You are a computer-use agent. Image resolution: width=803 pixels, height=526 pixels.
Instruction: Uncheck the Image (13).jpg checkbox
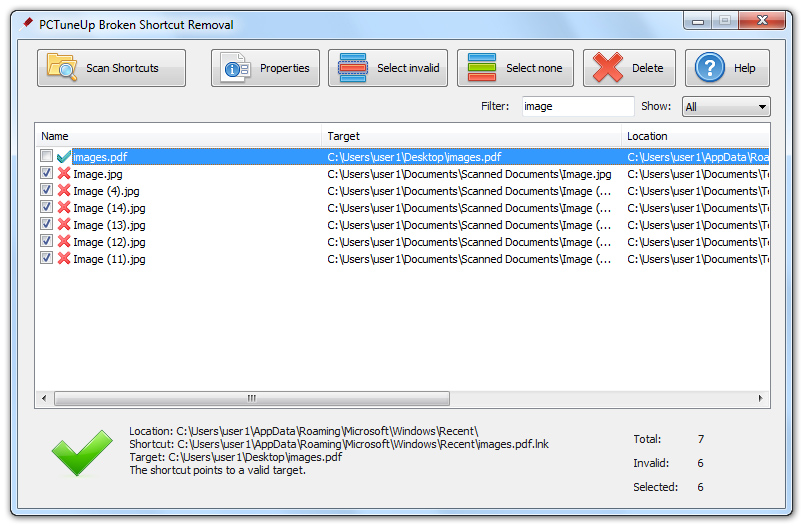(x=46, y=224)
